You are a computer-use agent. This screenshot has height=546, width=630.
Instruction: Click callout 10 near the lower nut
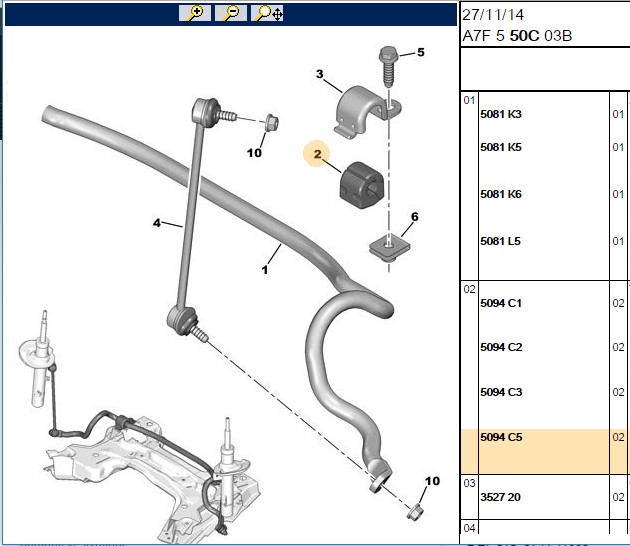[432, 481]
